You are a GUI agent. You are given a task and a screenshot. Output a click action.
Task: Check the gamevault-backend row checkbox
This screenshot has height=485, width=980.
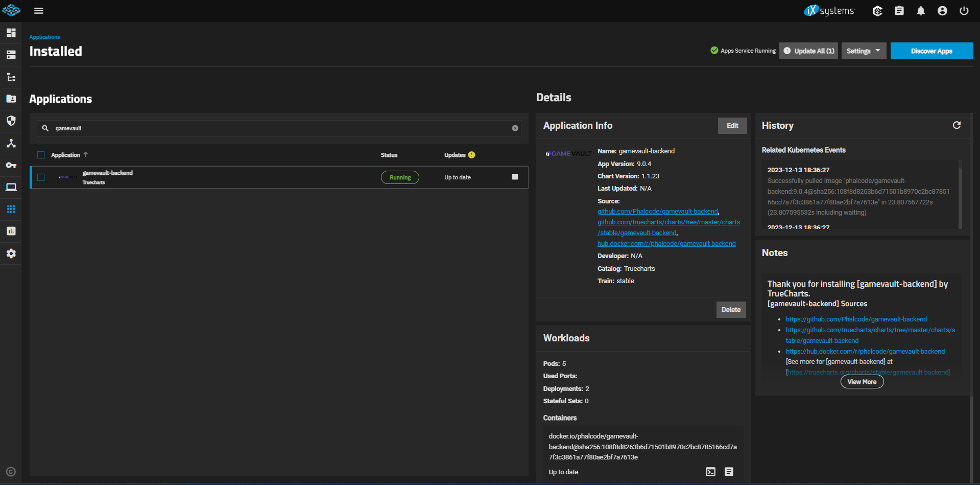(x=41, y=177)
